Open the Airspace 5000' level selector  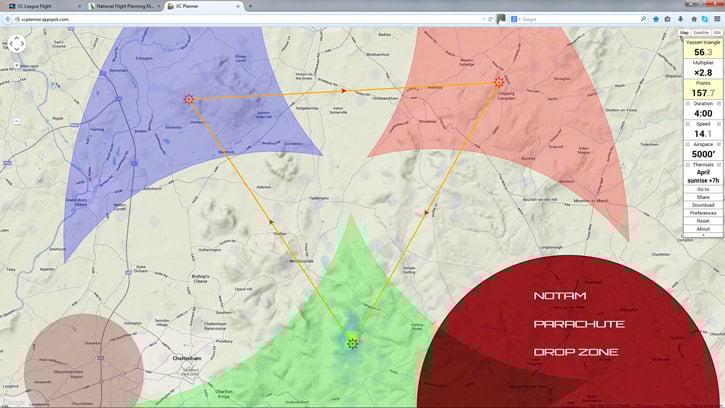point(703,154)
